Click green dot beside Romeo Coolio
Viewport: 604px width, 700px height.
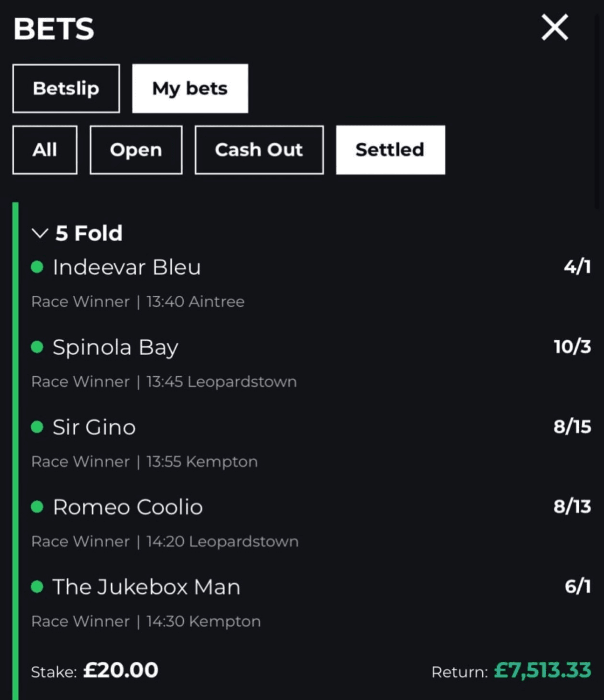(37, 507)
